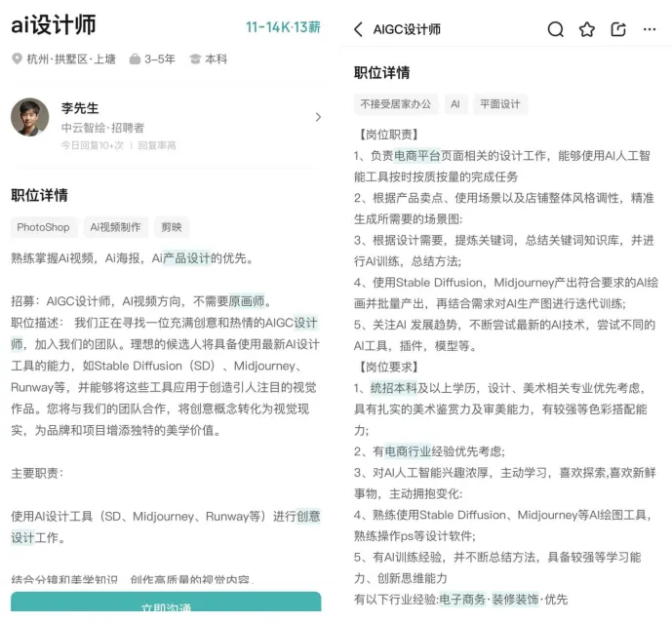Viewport: 672px width, 623px height.
Task: Click the 今日回复10+次 status text
Action: (92, 145)
